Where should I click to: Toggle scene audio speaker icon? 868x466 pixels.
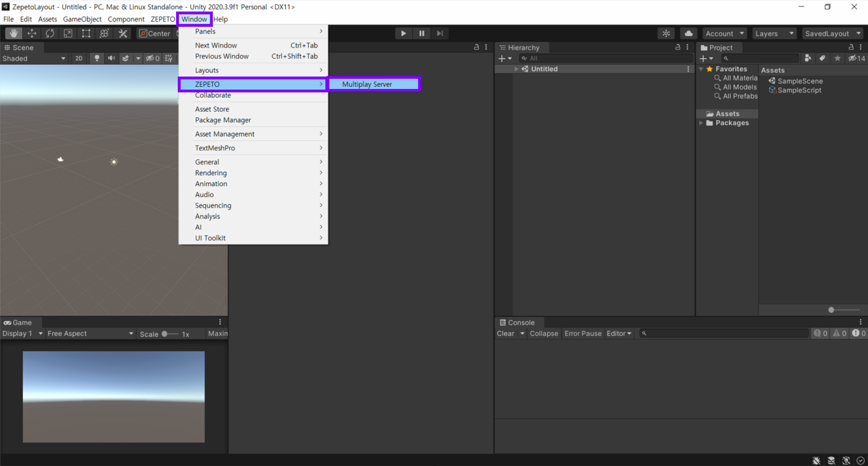coord(111,58)
